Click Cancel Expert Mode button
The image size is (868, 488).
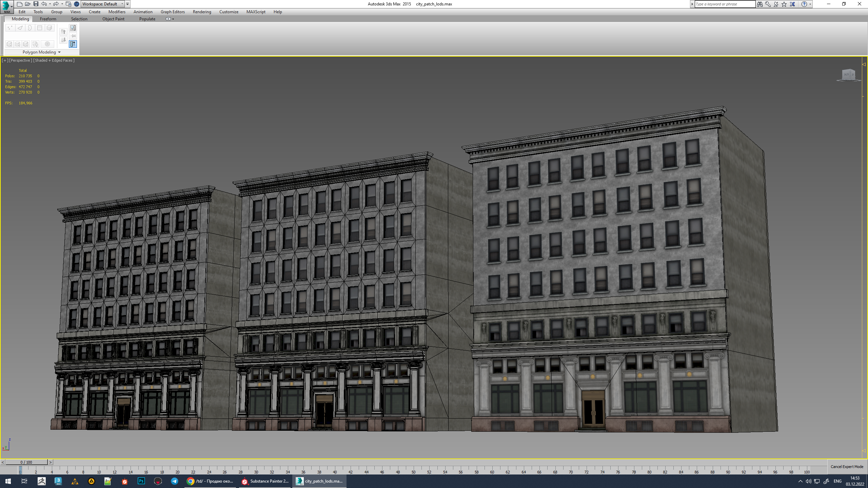847,467
